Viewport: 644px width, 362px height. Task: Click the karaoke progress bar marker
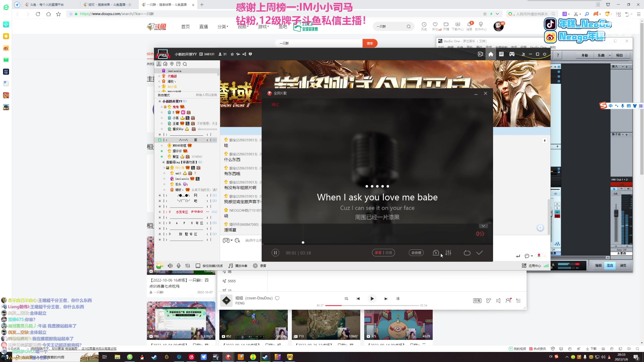303,242
